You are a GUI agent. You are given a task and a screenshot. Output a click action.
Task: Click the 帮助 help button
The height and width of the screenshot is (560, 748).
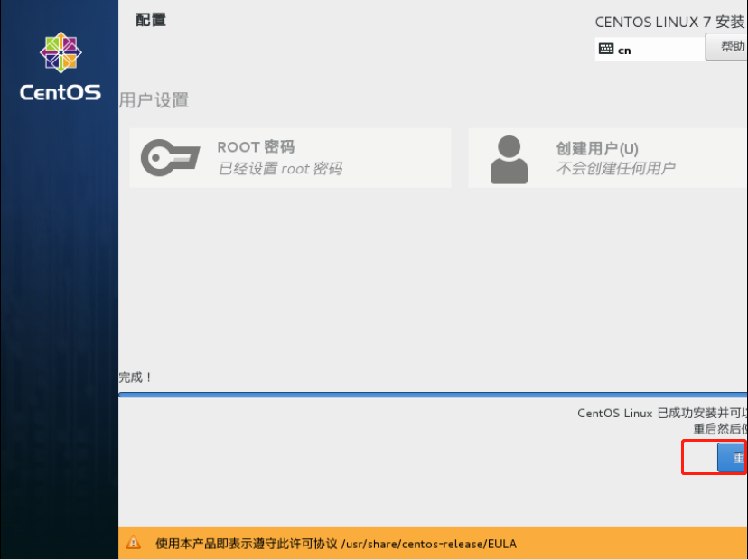pos(726,46)
